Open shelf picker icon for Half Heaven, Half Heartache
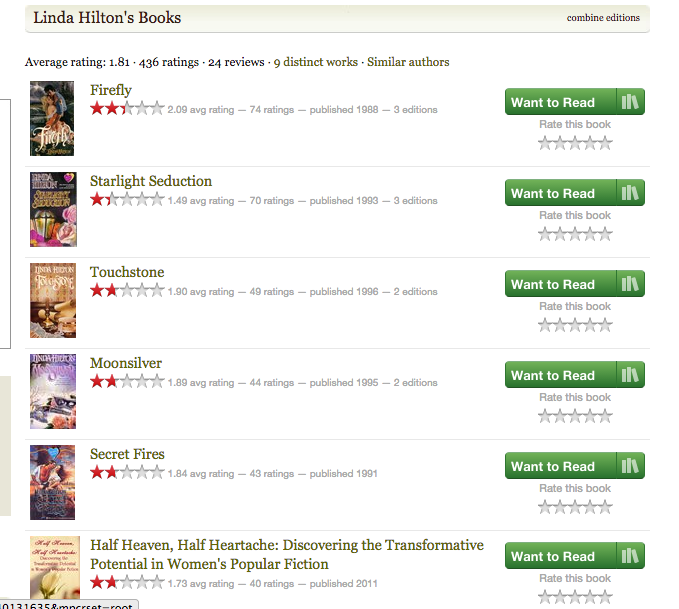Viewport: 679px width, 609px height. [x=630, y=556]
